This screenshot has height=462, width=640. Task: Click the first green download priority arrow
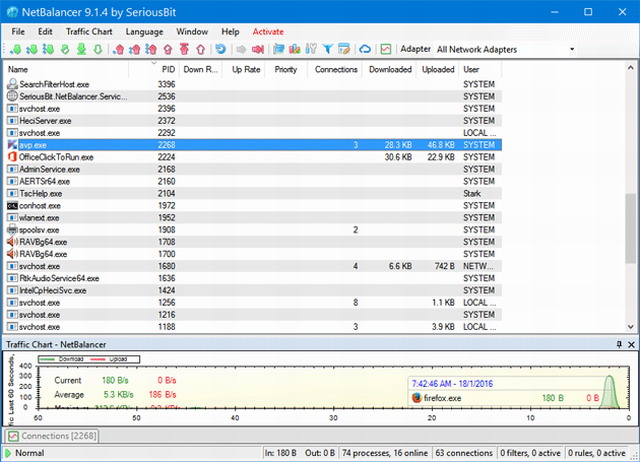click(x=15, y=49)
